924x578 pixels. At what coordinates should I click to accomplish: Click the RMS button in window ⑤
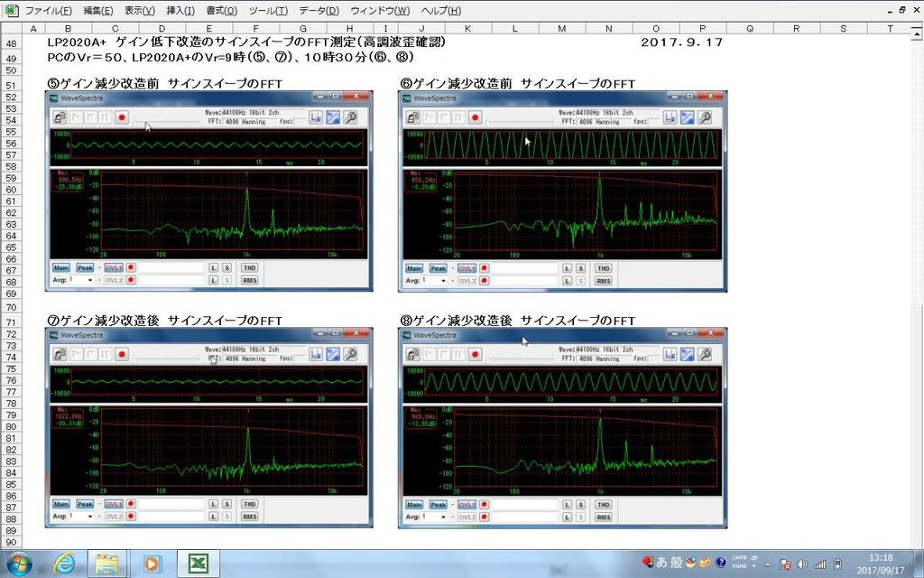[249, 280]
